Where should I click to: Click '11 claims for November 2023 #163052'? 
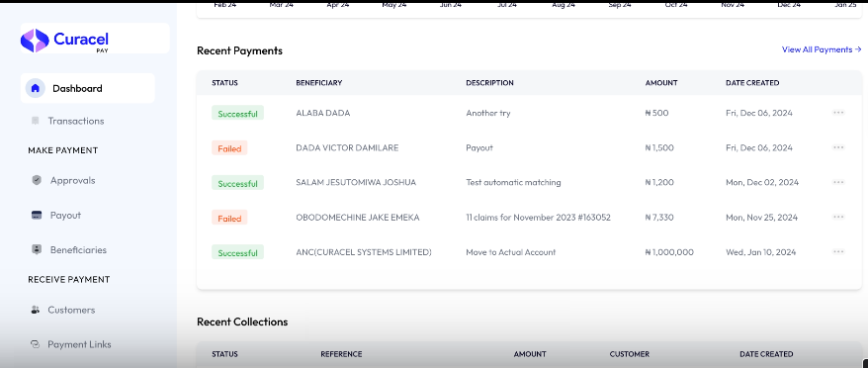tap(538, 218)
